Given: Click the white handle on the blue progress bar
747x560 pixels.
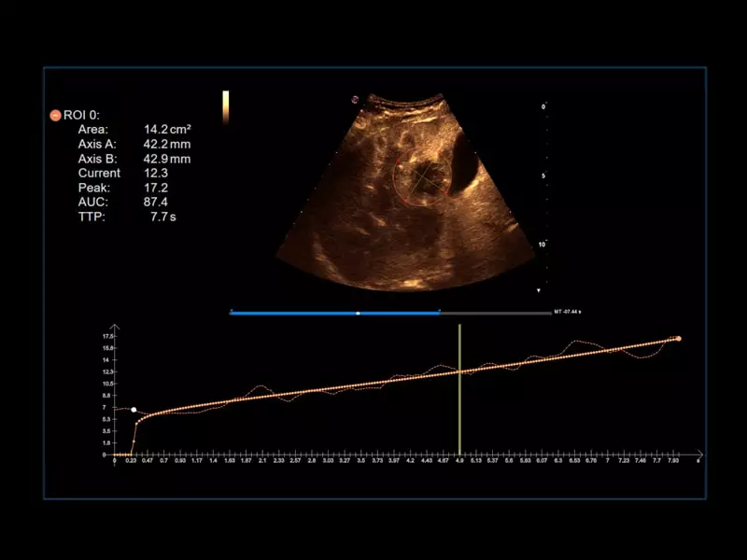Looking at the screenshot, I should pos(358,314).
